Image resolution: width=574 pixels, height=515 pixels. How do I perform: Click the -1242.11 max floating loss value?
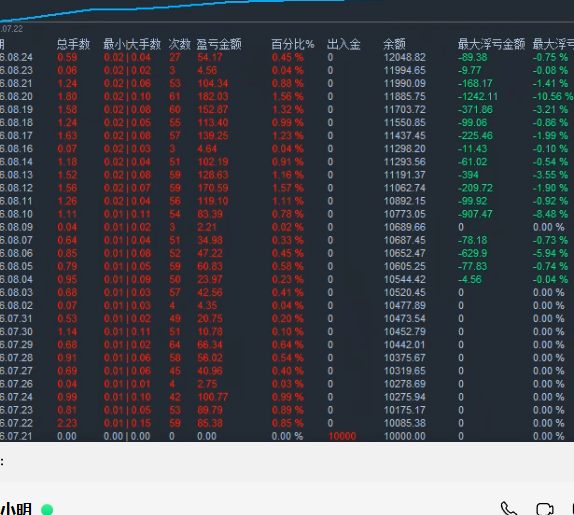[x=478, y=97]
